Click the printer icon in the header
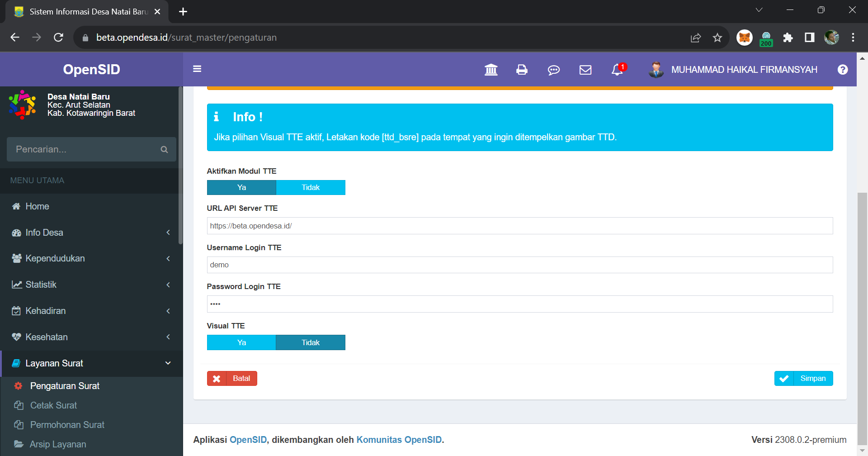 click(522, 70)
